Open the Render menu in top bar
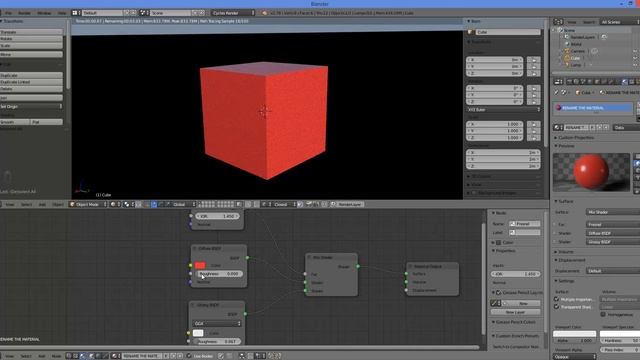 24,13
